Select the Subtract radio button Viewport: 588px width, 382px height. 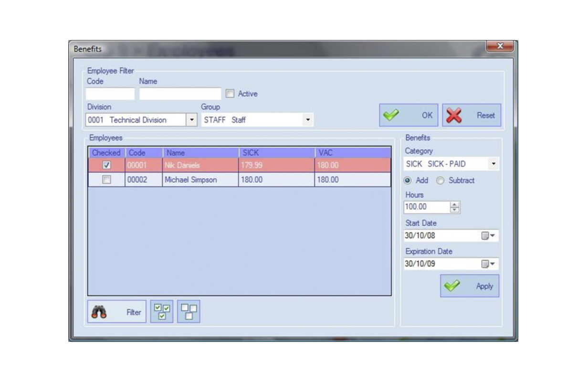tap(441, 180)
